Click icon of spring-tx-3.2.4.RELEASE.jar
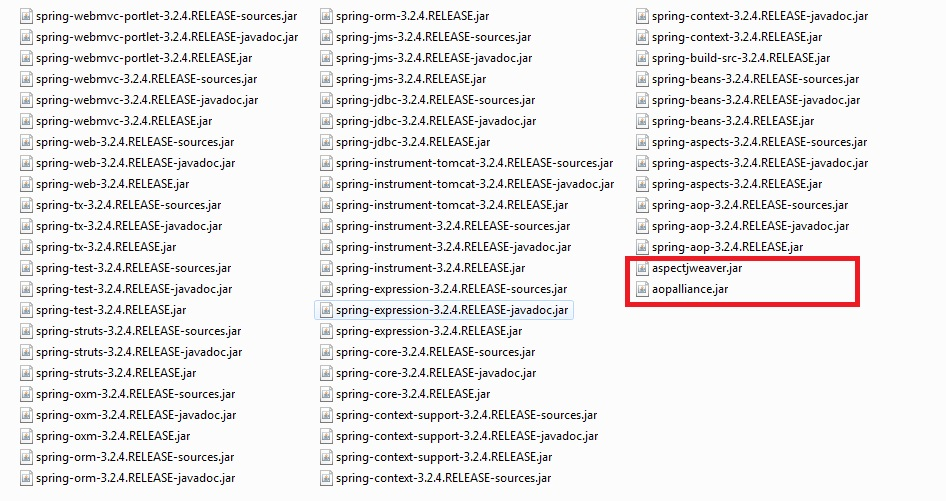946x501 pixels. pos(26,247)
